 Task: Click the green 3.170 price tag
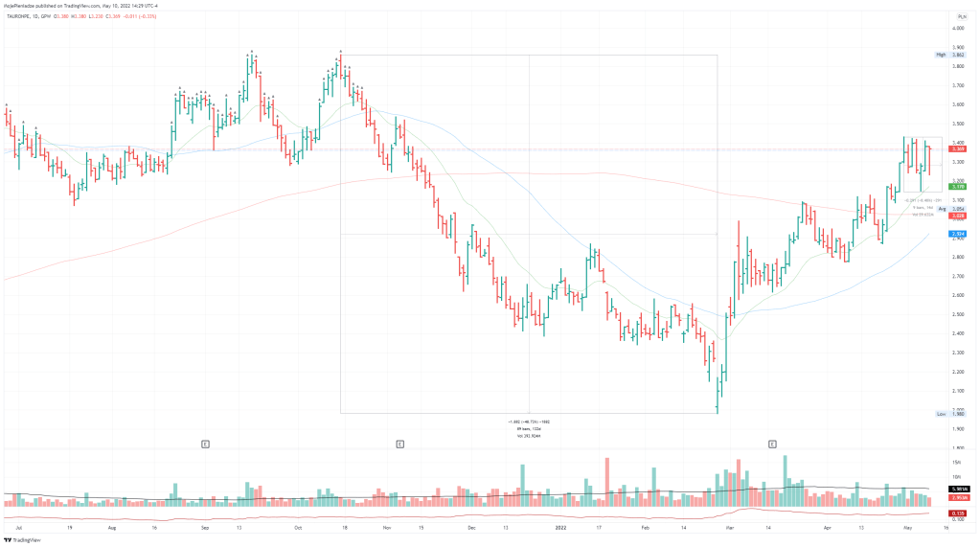(x=957, y=186)
